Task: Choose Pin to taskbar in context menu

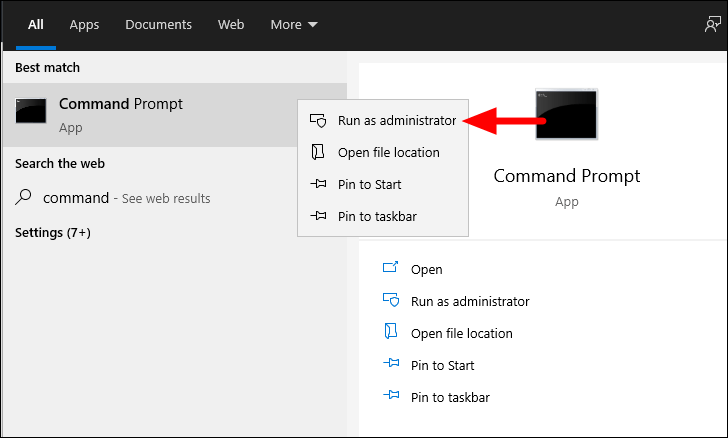Action: pyautogui.click(x=383, y=216)
